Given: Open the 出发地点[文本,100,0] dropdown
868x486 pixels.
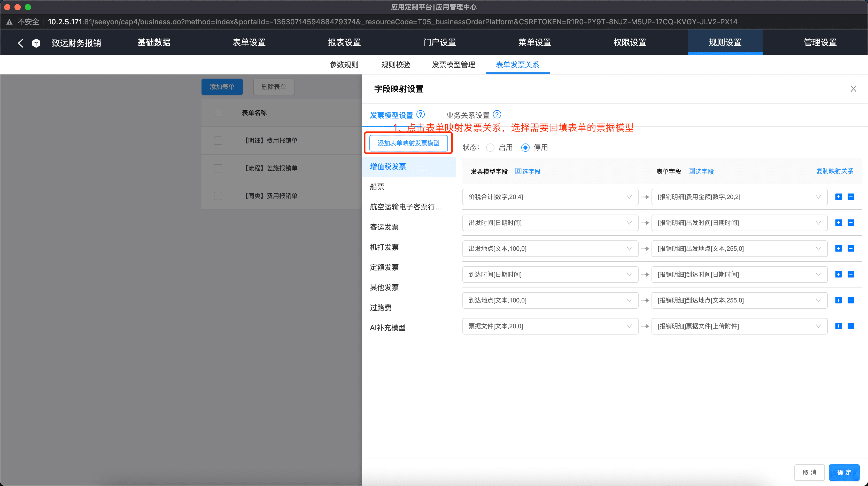Looking at the screenshot, I should pyautogui.click(x=550, y=249).
